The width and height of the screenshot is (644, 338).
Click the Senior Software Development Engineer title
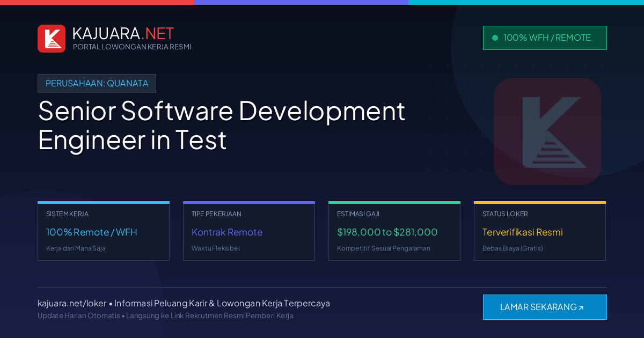(x=221, y=126)
